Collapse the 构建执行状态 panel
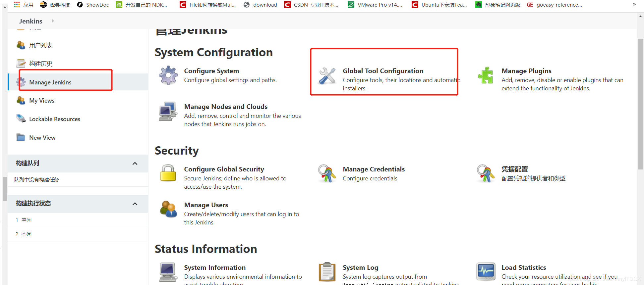The width and height of the screenshot is (644, 285). coord(135,204)
